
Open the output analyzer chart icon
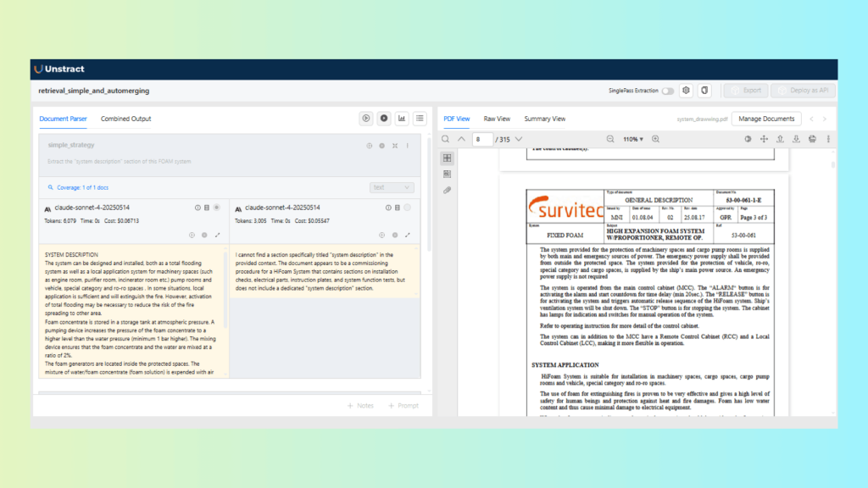tap(402, 119)
